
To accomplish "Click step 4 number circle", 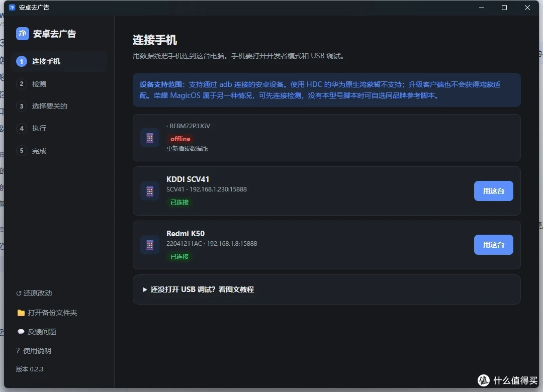I will pyautogui.click(x=22, y=129).
